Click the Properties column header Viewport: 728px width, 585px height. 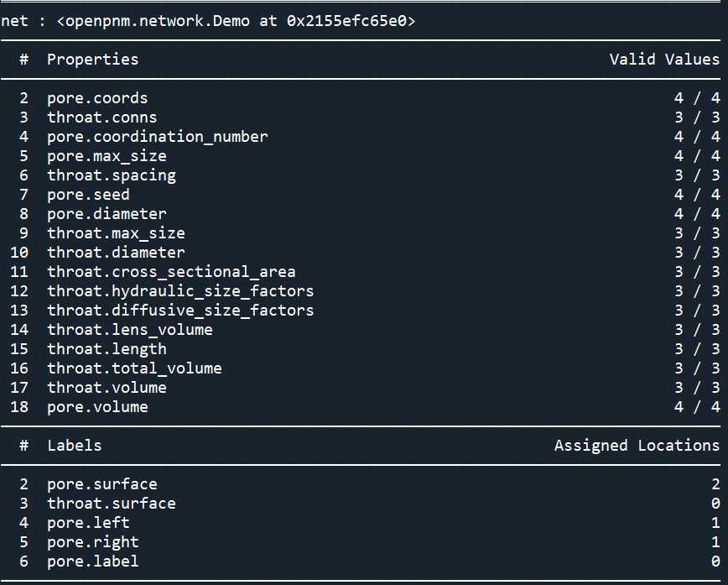[x=93, y=60]
